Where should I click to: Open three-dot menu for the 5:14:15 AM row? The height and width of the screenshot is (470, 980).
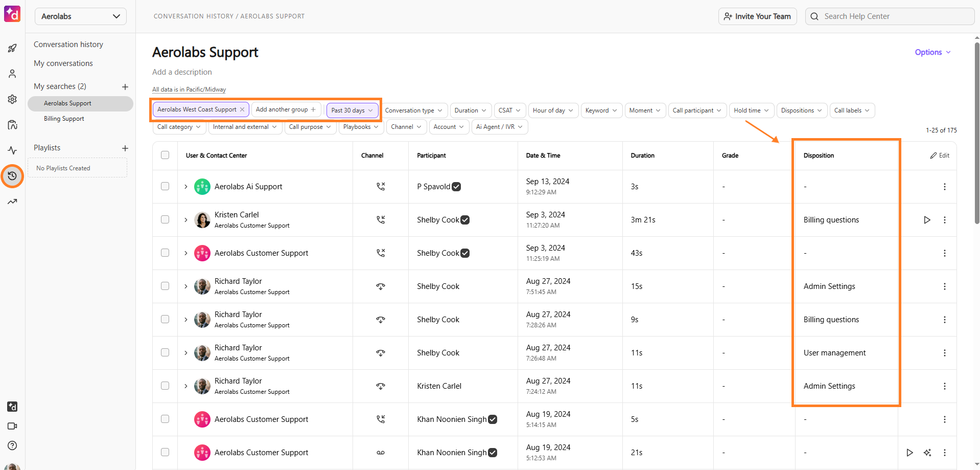click(x=945, y=419)
